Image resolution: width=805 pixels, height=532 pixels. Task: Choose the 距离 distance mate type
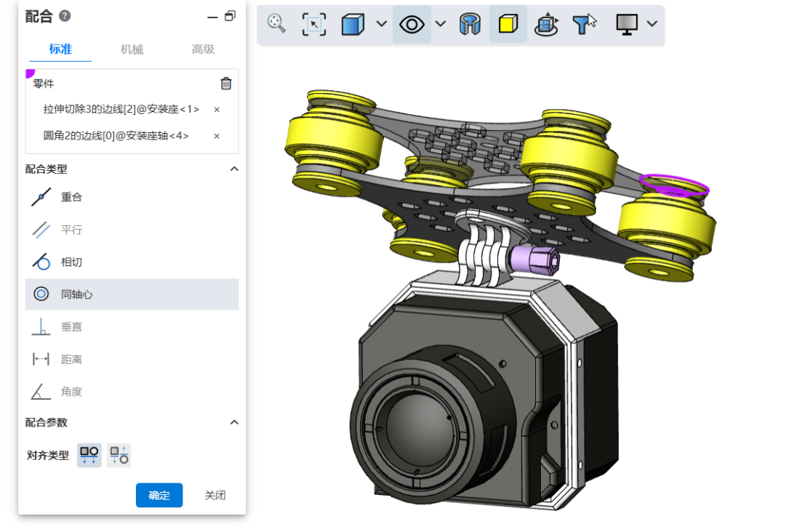[132, 359]
